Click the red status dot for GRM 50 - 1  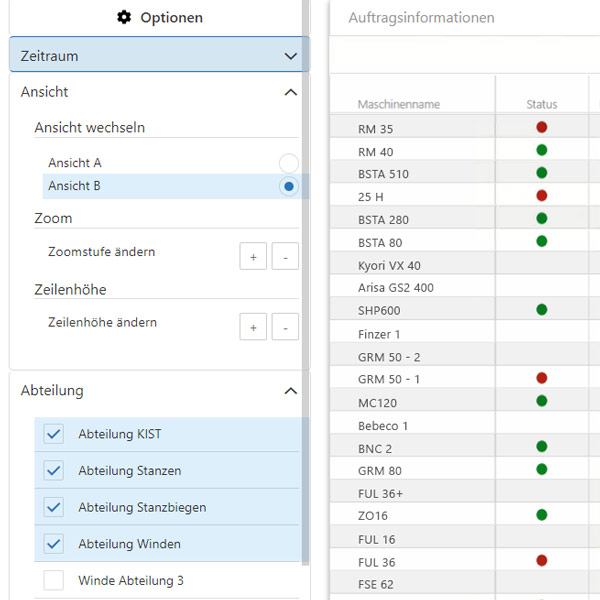[542, 378]
